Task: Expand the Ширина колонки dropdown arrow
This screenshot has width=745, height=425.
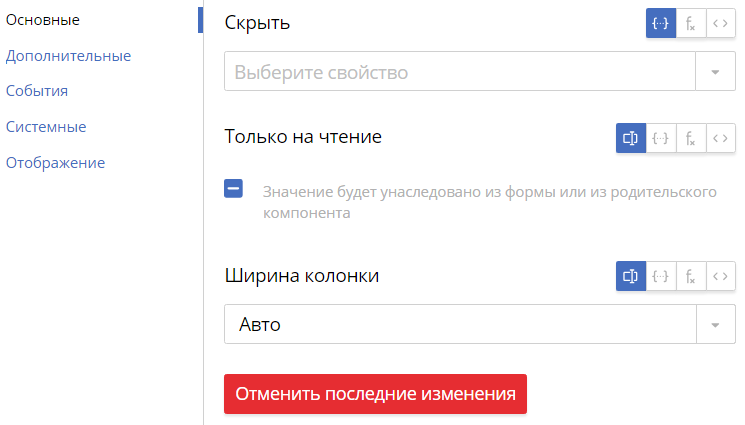Action: coord(716,325)
